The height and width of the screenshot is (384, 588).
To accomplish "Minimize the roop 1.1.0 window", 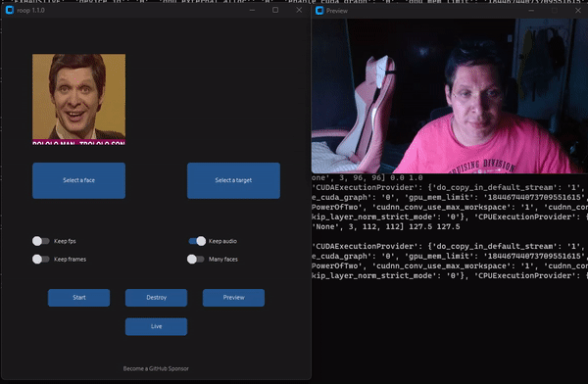I will [252, 10].
